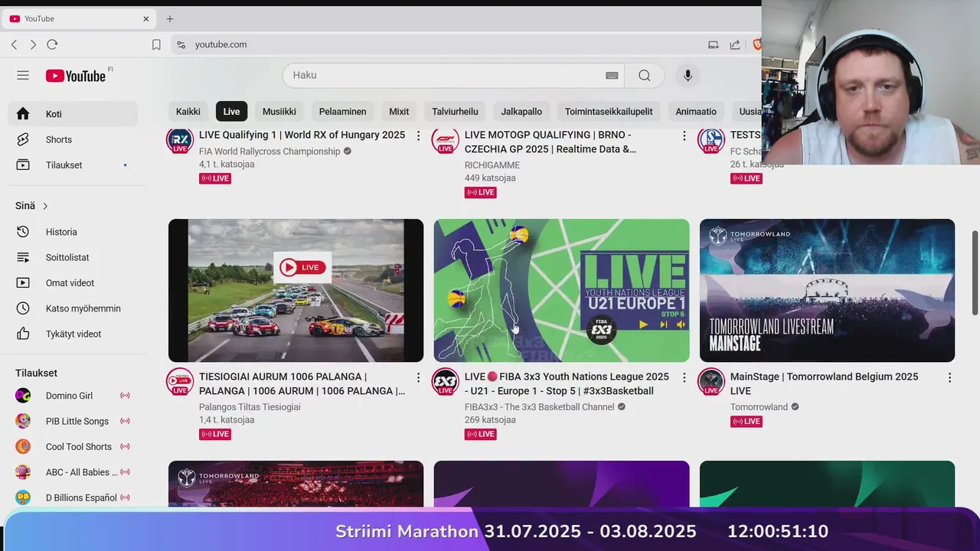The width and height of the screenshot is (980, 551).
Task: Open a new browser tab with plus
Action: 170,18
